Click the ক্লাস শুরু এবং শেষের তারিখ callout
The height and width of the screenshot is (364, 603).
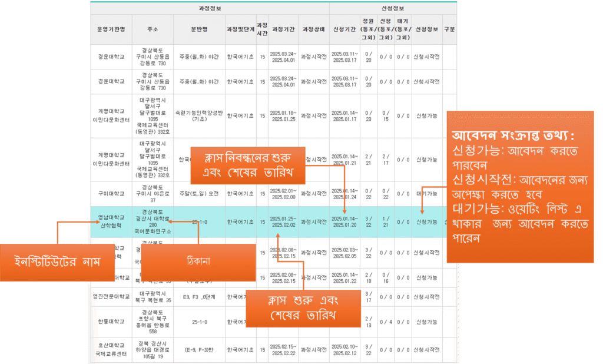pos(304,309)
